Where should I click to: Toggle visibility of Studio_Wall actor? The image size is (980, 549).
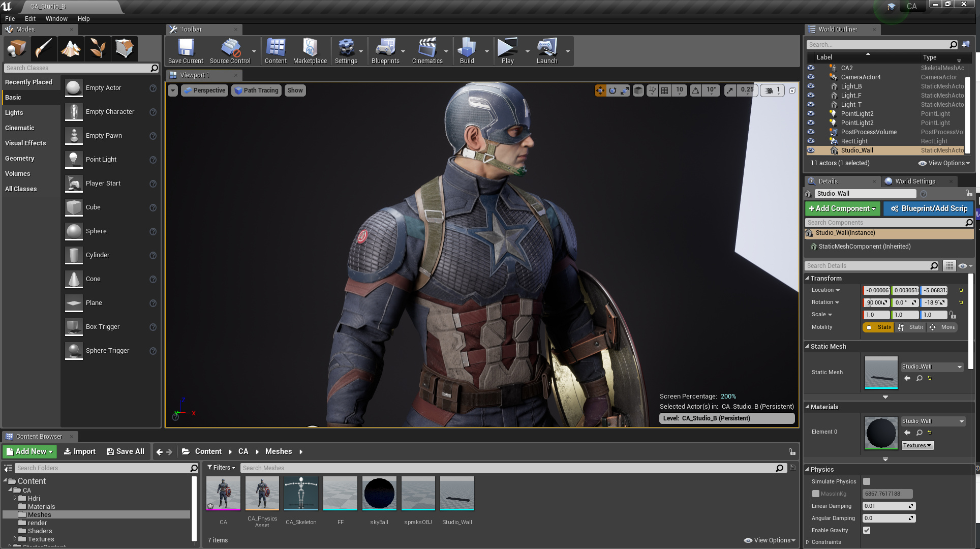point(811,150)
